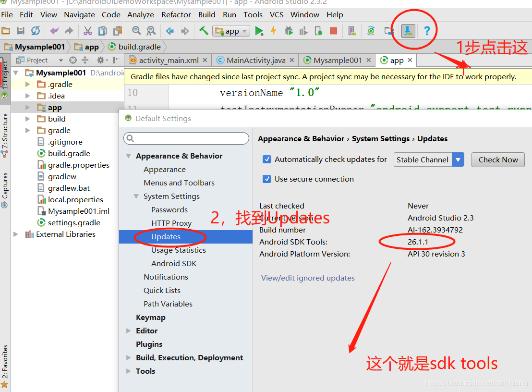Click the Synchronize refresh toolbar icon
This screenshot has width=532, height=392.
(35, 31)
